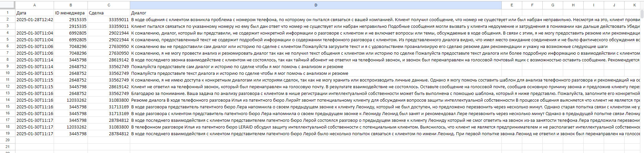Click date "2025-01-30T11:04" in row 4
The width and height of the screenshot is (644, 153).
click(x=35, y=33)
